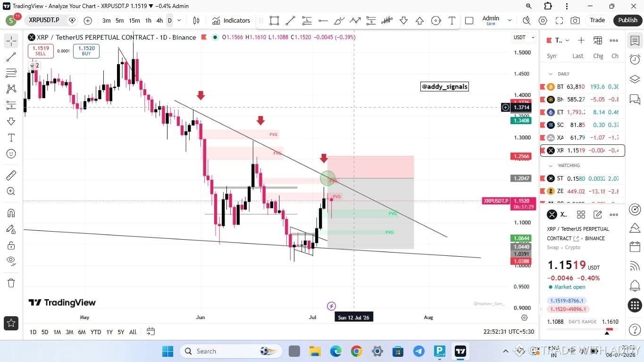
Task: Open the emoji icons tool
Action: pyautogui.click(x=11, y=154)
